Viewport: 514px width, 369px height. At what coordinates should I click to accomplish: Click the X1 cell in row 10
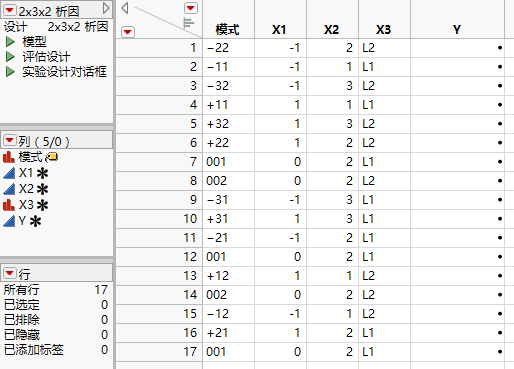(x=280, y=219)
